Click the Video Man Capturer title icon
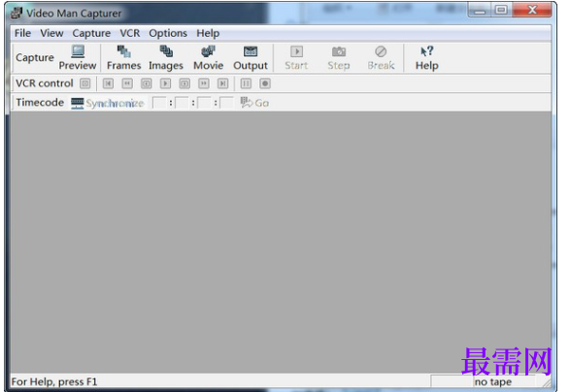Viewport: 570px width, 392px height. 17,13
